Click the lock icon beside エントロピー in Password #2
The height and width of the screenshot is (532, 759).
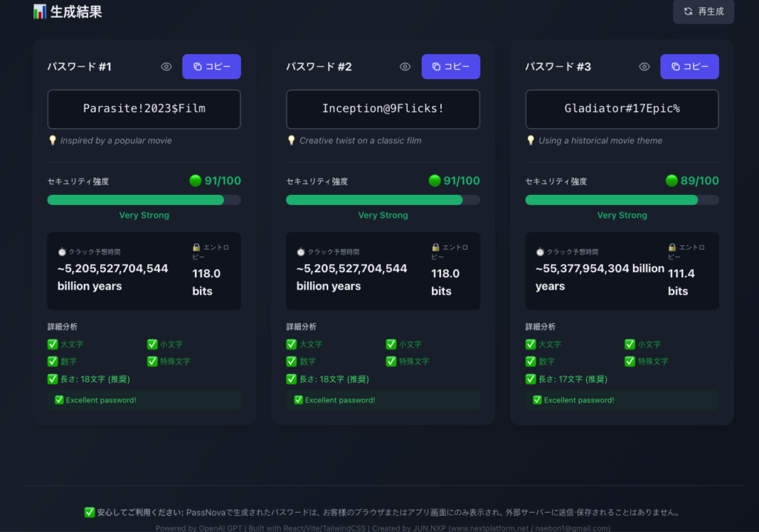tap(435, 247)
